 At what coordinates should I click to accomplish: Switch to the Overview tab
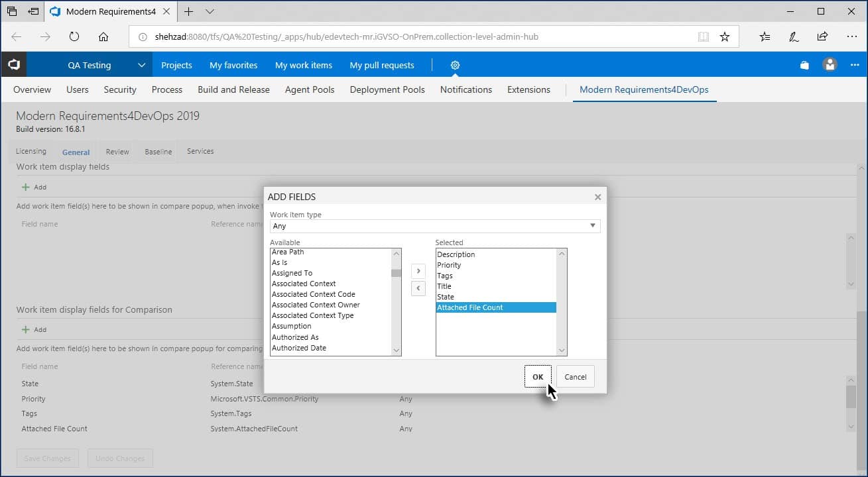(x=32, y=89)
